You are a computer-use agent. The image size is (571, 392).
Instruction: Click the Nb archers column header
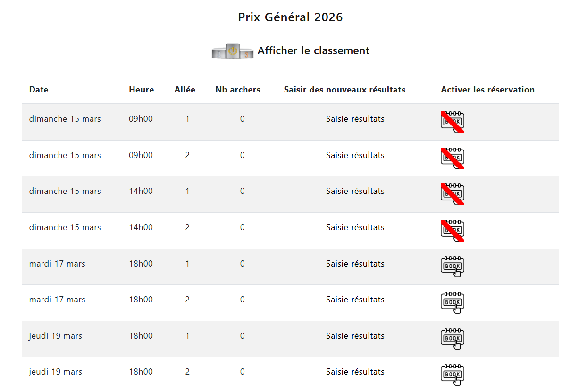pos(237,89)
